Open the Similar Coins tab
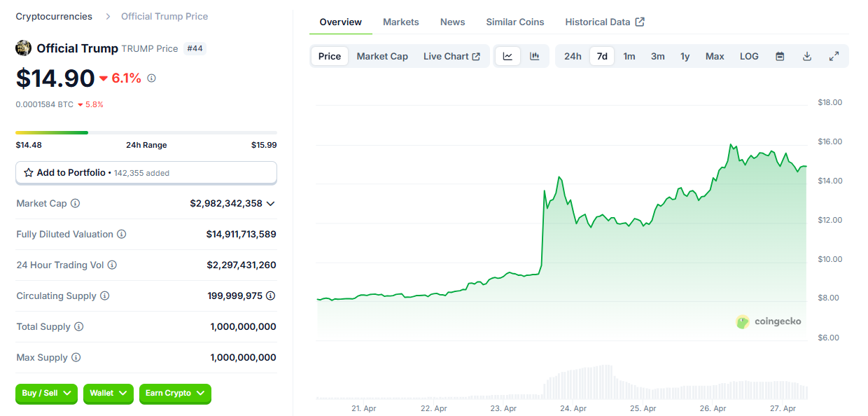 point(515,22)
